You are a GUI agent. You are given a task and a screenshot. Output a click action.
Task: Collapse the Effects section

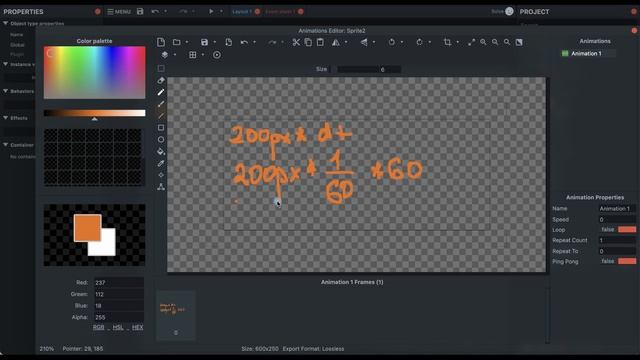[x=6, y=118]
